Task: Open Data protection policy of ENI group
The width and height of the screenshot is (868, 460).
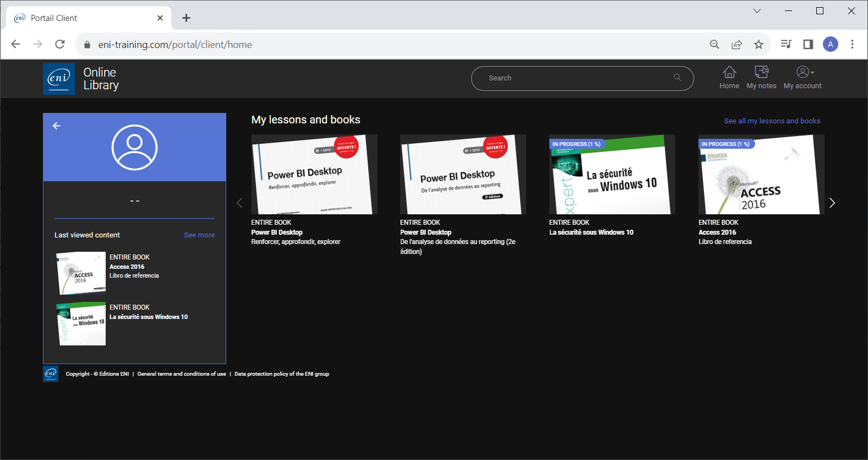Action: (282, 374)
